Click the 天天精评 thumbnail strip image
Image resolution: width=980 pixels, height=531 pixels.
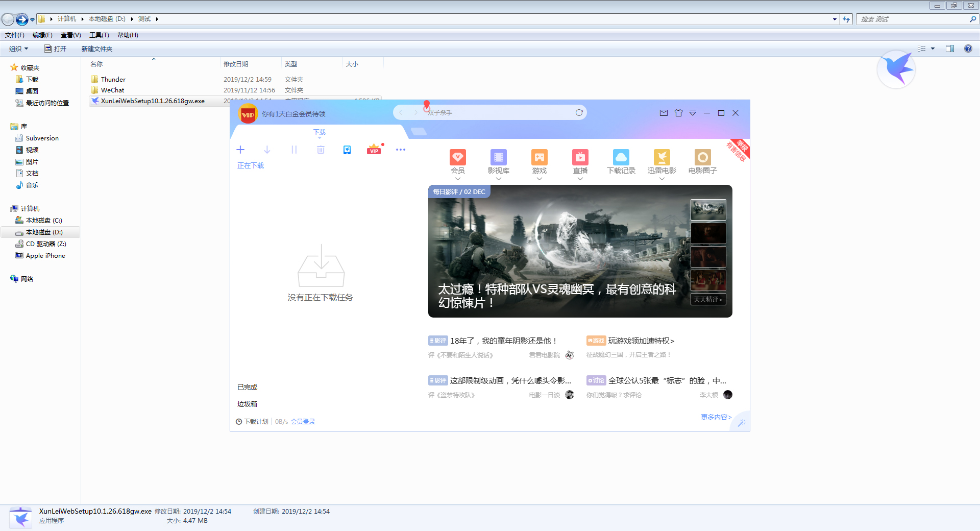click(x=708, y=299)
